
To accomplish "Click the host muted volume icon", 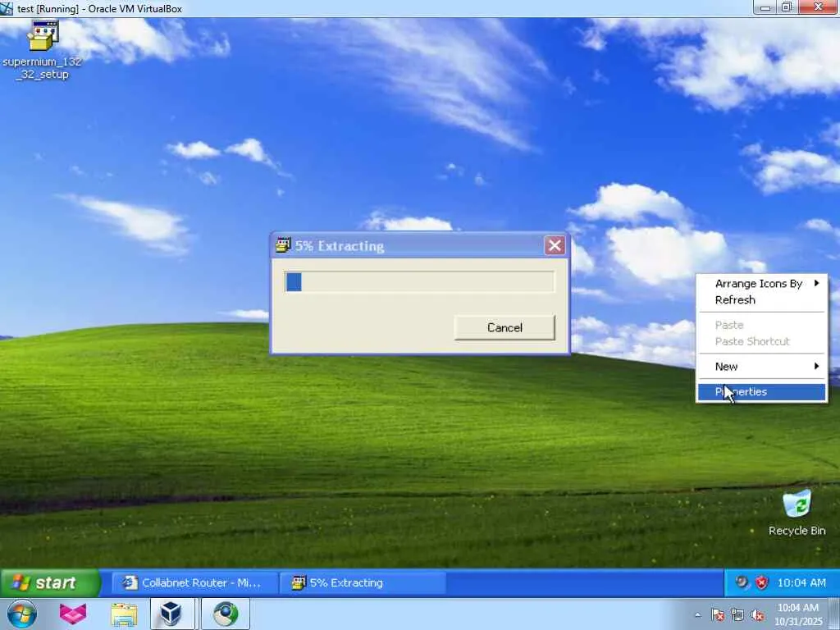I will coord(757,615).
